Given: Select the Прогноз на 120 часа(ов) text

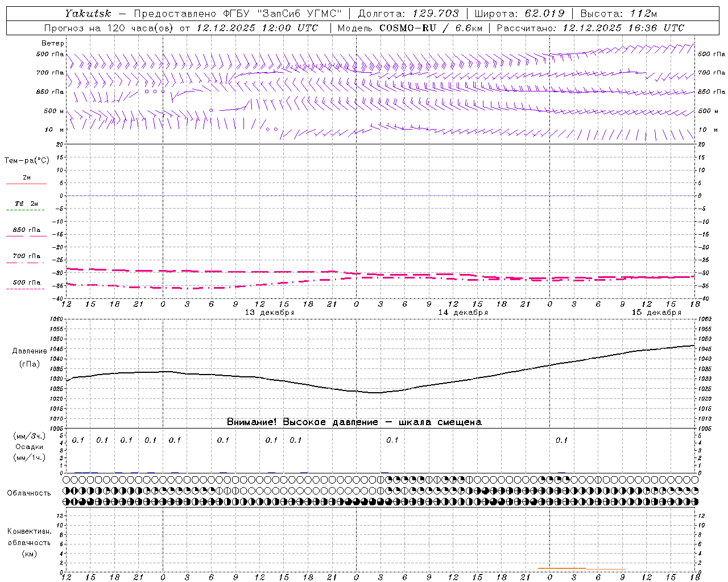Looking at the screenshot, I should click(109, 28).
